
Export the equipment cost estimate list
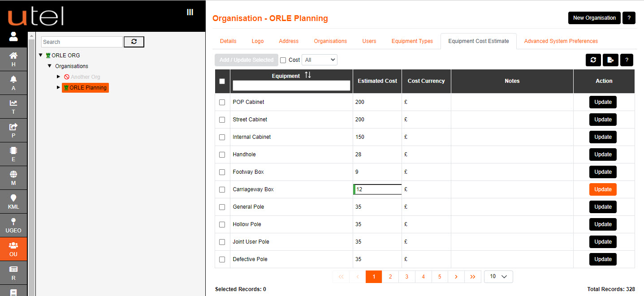(x=610, y=60)
